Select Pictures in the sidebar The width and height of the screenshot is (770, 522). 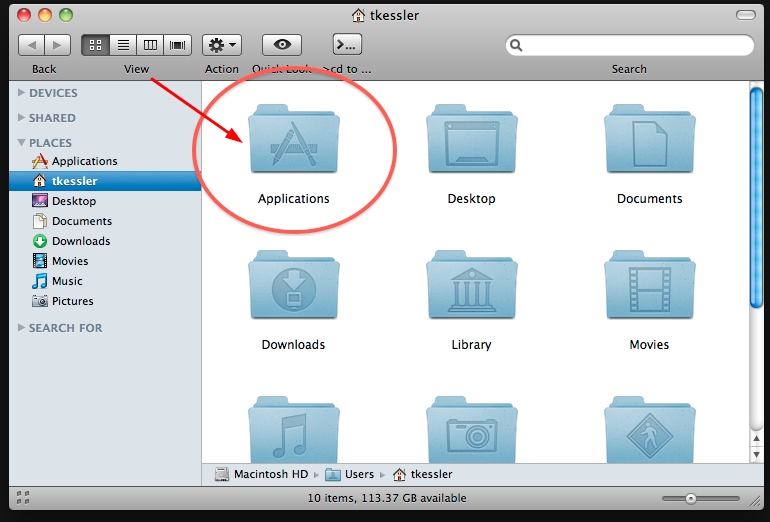105,301
